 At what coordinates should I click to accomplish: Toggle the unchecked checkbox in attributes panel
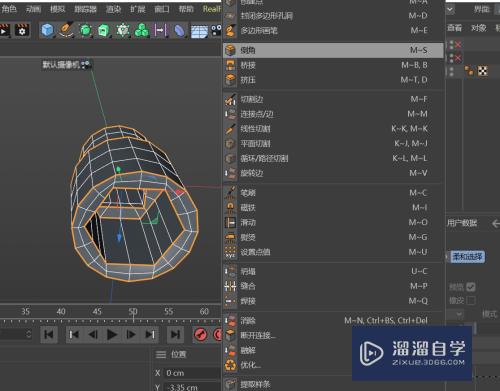471,301
